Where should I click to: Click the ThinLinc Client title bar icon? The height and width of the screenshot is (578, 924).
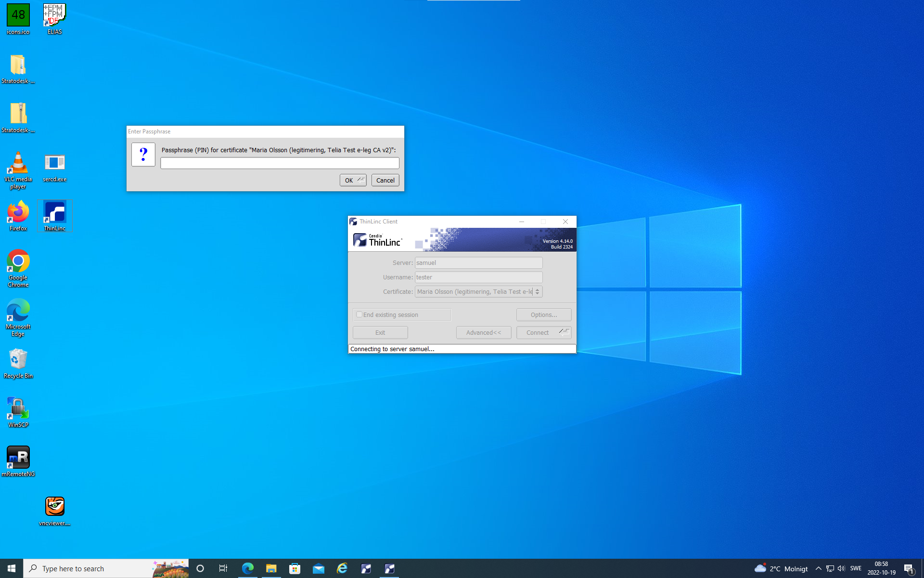coord(353,222)
